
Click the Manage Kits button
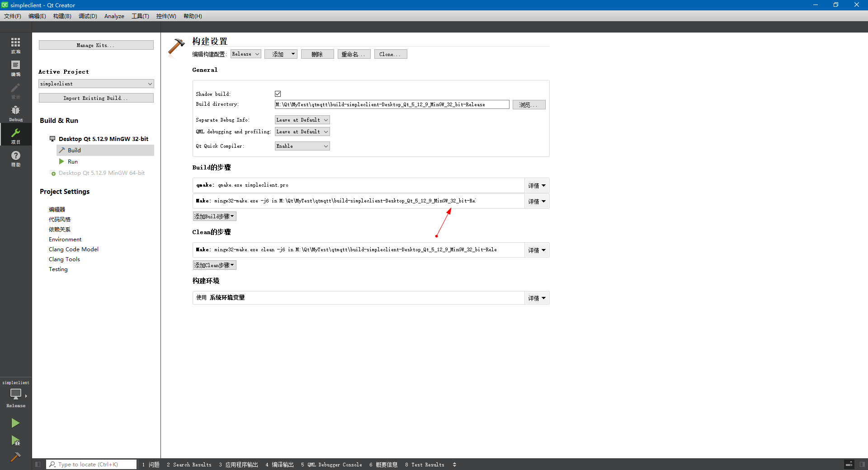[96, 45]
